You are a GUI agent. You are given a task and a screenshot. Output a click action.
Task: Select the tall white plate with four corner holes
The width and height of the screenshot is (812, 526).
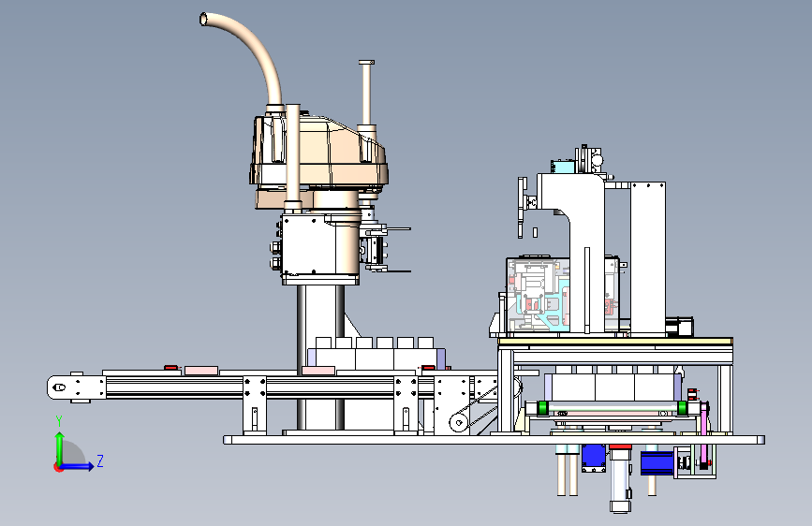tap(648, 259)
